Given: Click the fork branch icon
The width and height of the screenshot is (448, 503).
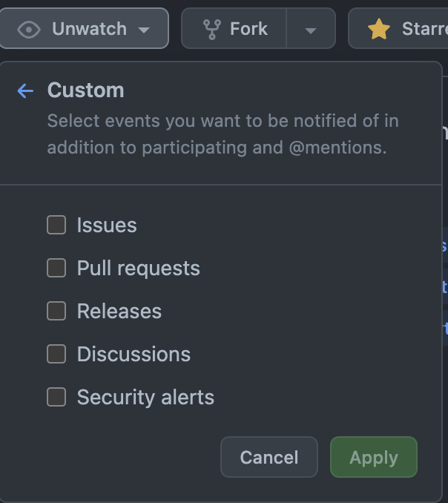Looking at the screenshot, I should pos(212,30).
